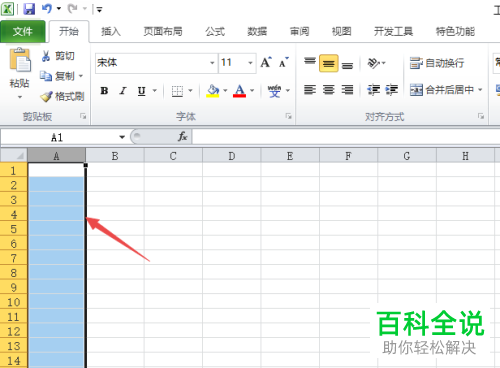The height and width of the screenshot is (368, 500).
Task: Center text horizontally
Action: (x=328, y=90)
